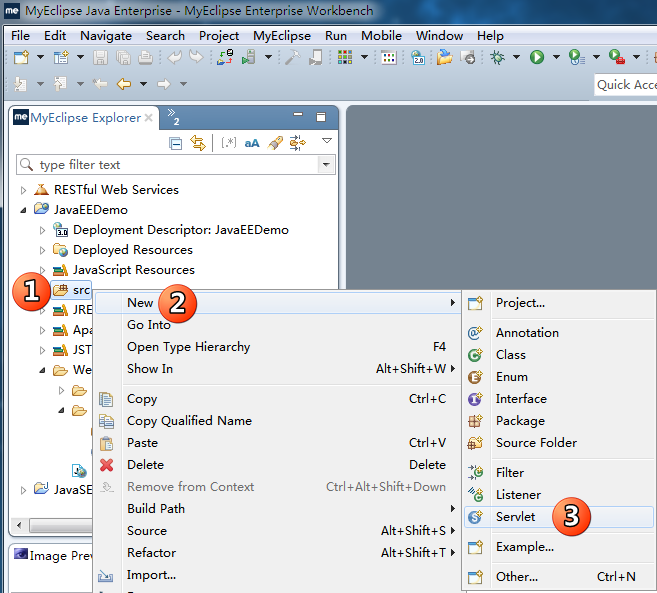Open Run button dropdown arrow
657x593 pixels.
point(556,57)
